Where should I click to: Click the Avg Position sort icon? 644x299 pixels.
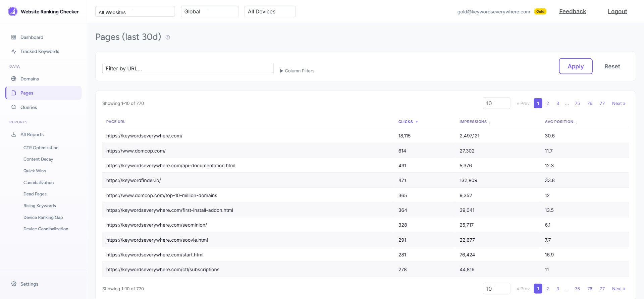(x=576, y=122)
